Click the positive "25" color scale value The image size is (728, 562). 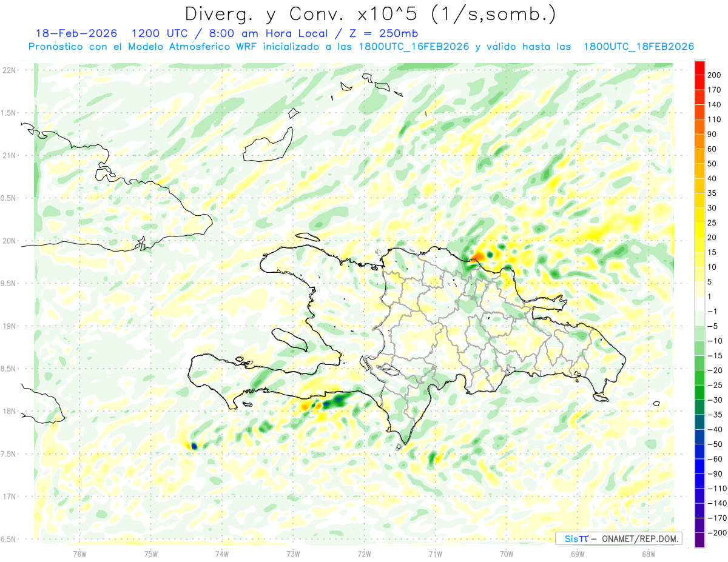point(713,222)
